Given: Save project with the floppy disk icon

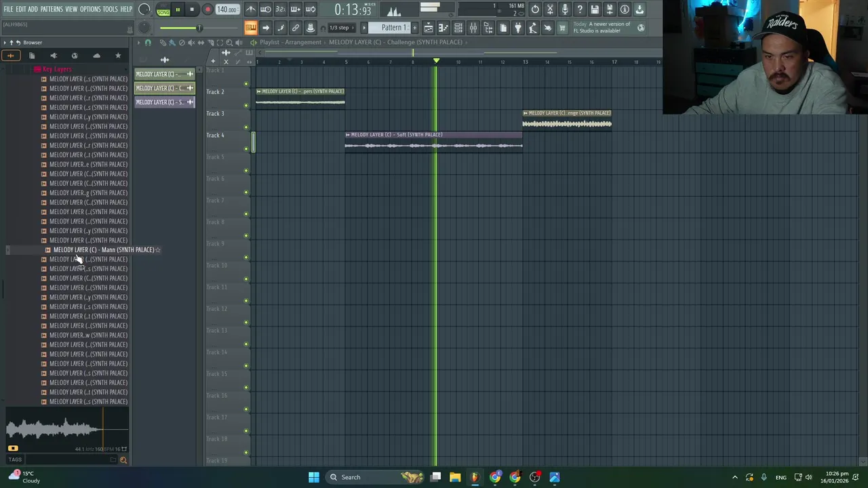Looking at the screenshot, I should click(x=595, y=9).
